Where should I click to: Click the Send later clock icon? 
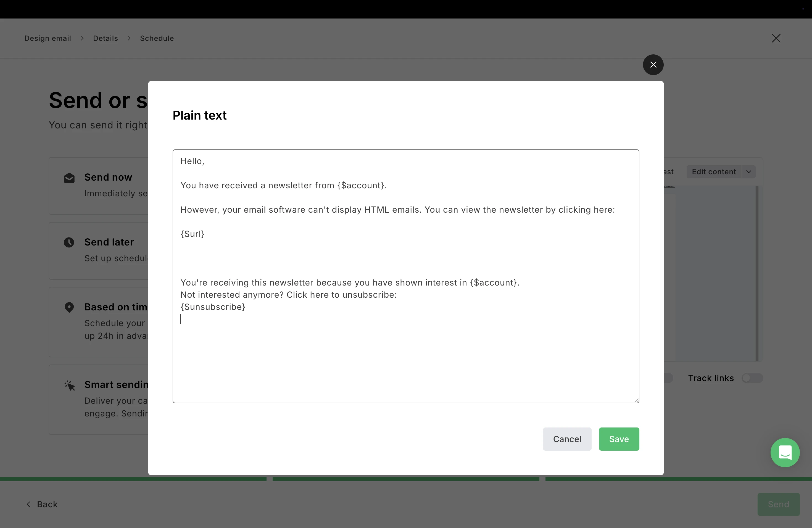click(69, 242)
